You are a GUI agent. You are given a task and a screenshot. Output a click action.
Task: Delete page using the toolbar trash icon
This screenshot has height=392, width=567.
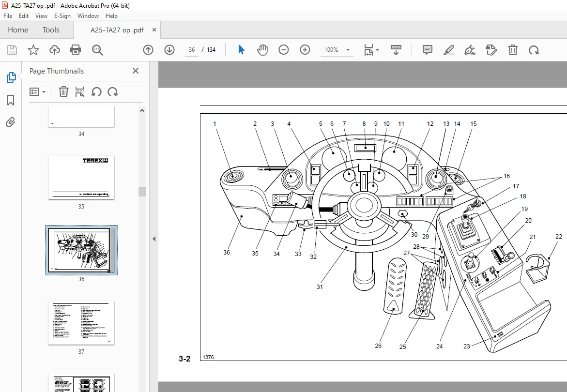click(513, 50)
